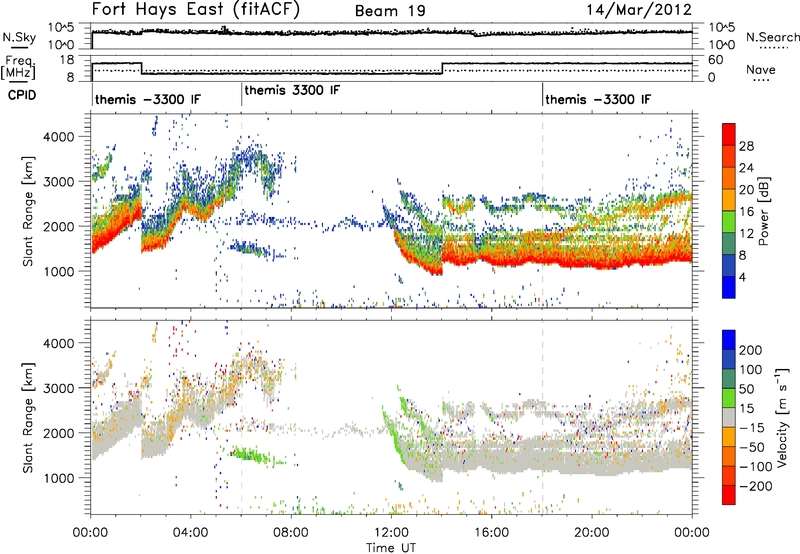
Task: Click the '1000' tick of the velocity panel
Action: [x=58, y=478]
